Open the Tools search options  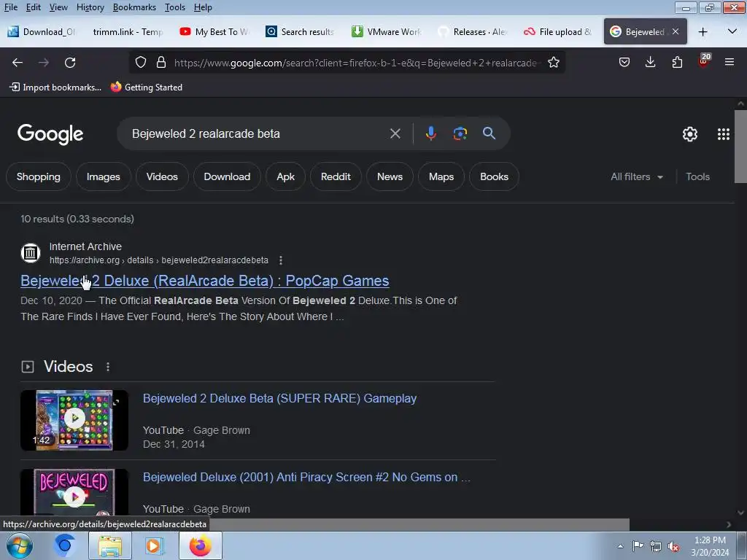[x=697, y=176]
